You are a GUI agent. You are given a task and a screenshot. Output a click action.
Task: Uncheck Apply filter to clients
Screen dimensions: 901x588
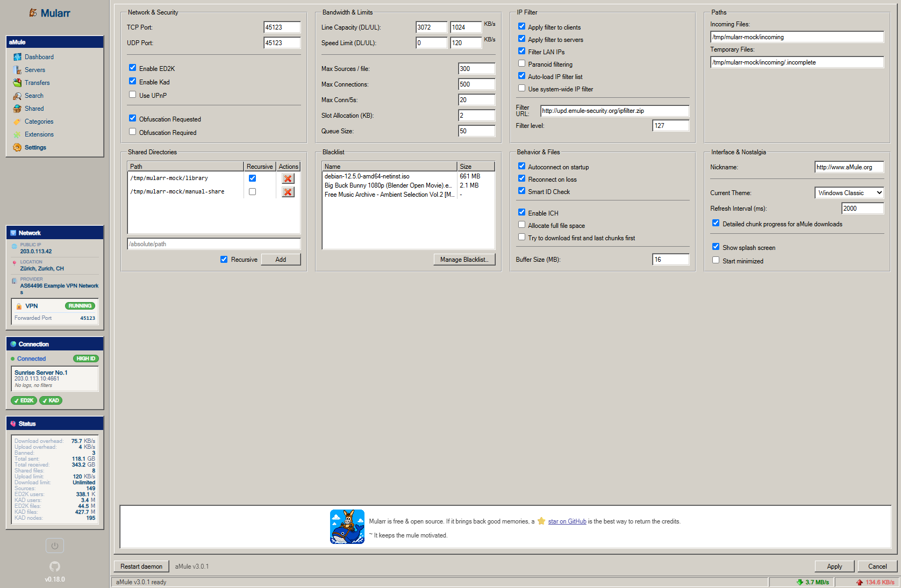pyautogui.click(x=521, y=26)
